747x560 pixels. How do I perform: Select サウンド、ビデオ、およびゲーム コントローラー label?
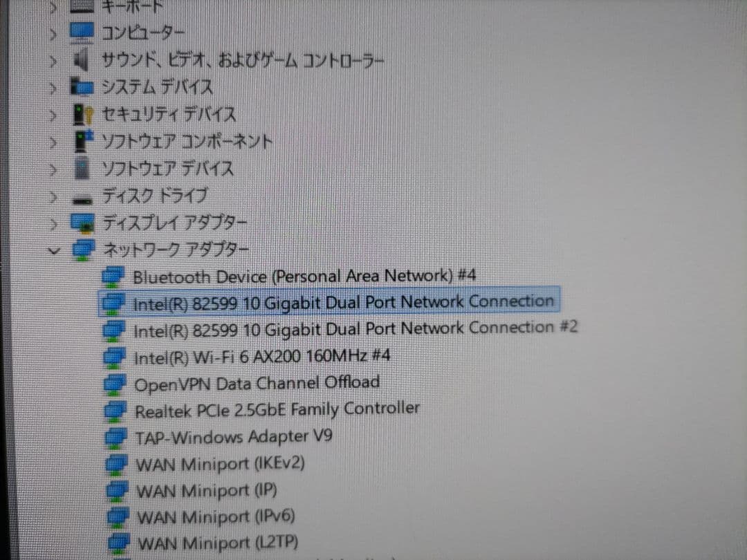[243, 61]
